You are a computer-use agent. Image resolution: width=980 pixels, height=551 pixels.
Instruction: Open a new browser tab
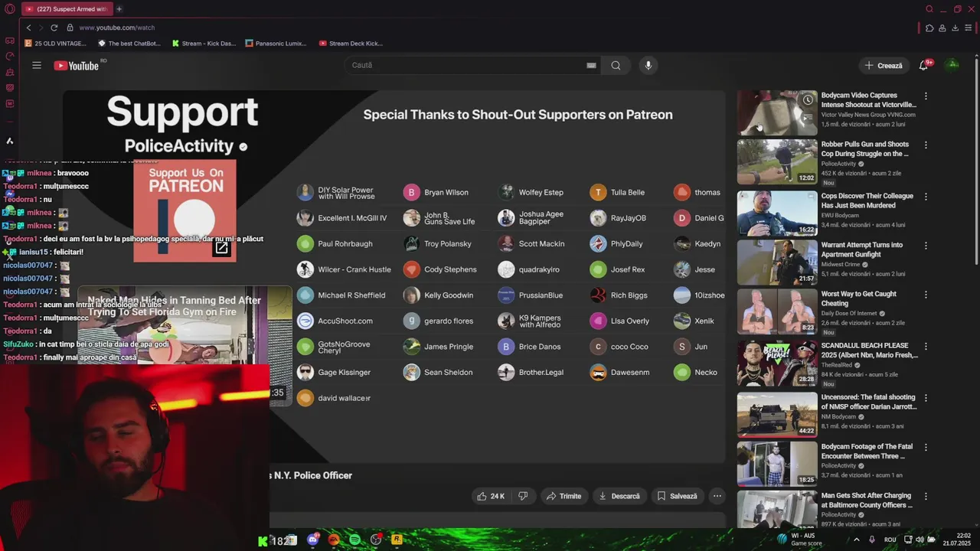pyautogui.click(x=119, y=9)
